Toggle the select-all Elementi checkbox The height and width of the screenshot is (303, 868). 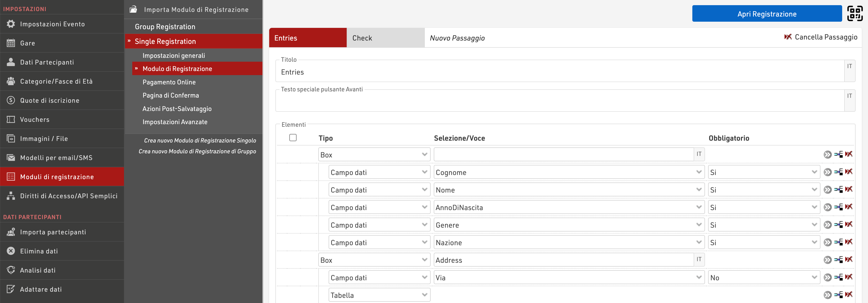[x=293, y=138]
